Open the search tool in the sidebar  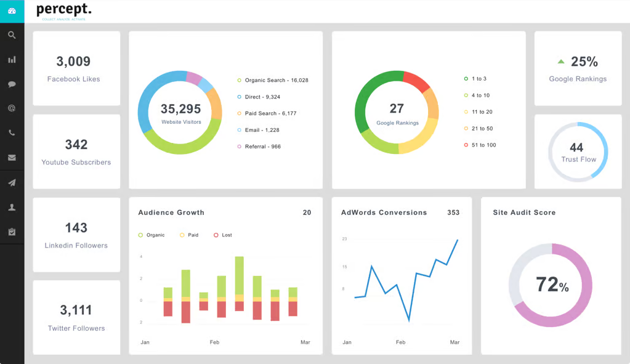(12, 35)
